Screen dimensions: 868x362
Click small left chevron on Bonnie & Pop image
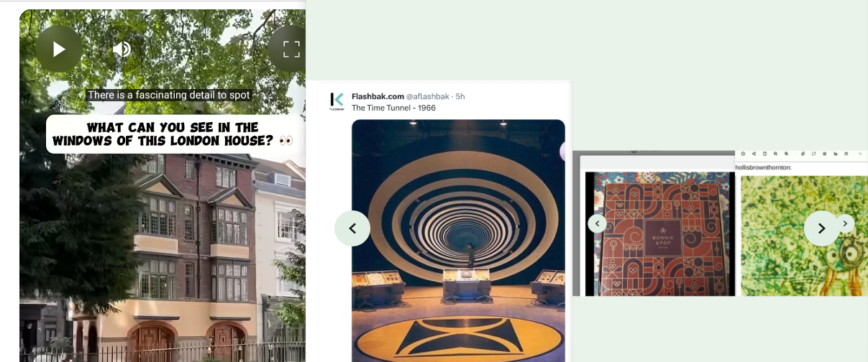(x=597, y=223)
